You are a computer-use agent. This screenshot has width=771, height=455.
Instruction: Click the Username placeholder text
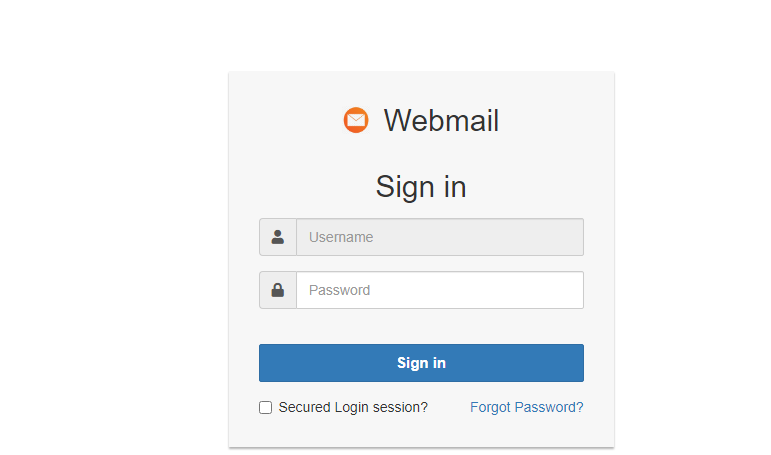click(341, 237)
